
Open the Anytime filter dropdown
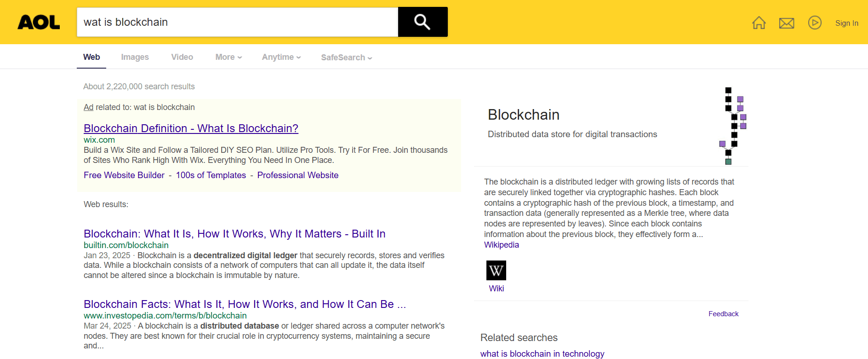pyautogui.click(x=281, y=57)
